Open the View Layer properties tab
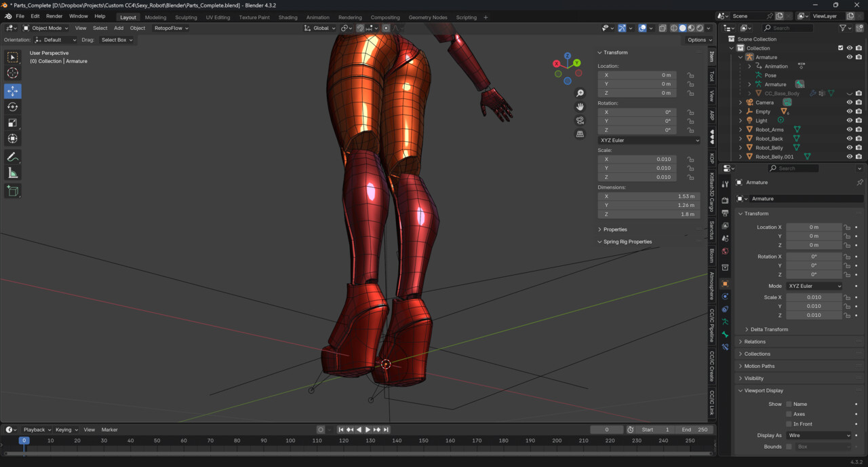 [x=725, y=225]
